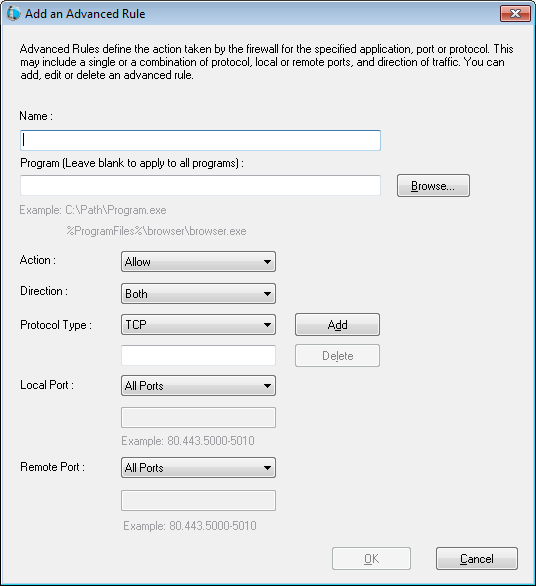Click the app icon in title bar
Viewport: 536px width, 586px height.
click(13, 13)
